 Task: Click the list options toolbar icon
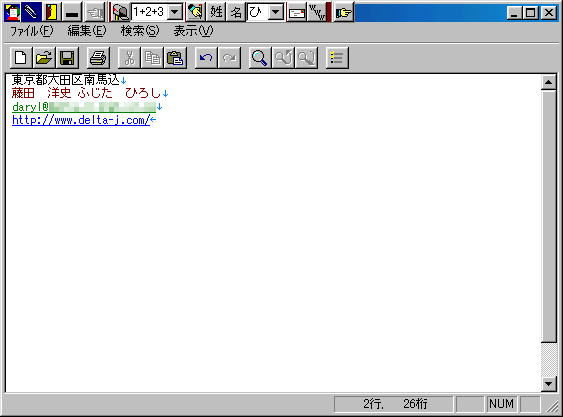point(337,58)
